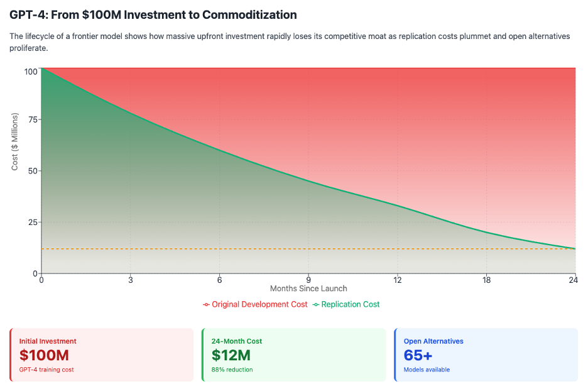
Task: Click the 65+ value
Action: tap(418, 355)
